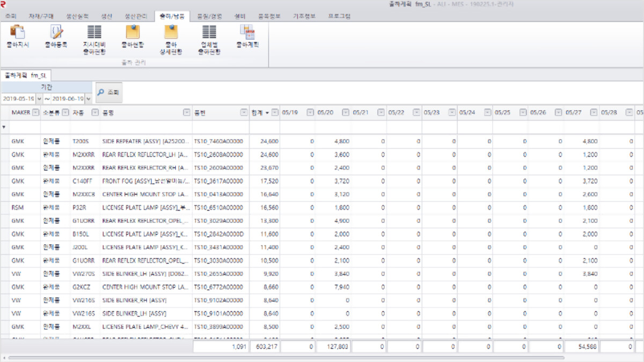The height and width of the screenshot is (362, 644).
Task: Select part number cell TS10_6510A00000
Action: click(x=219, y=207)
